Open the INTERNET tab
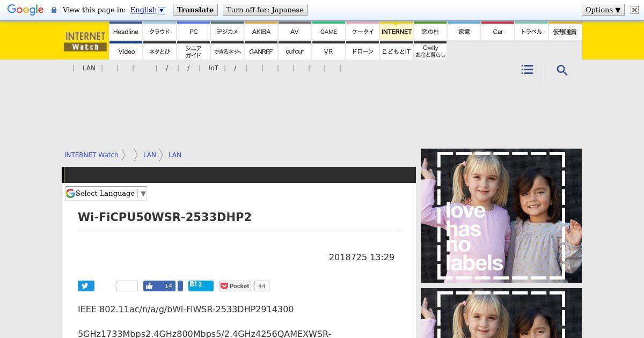This screenshot has width=644, height=338. tap(396, 31)
